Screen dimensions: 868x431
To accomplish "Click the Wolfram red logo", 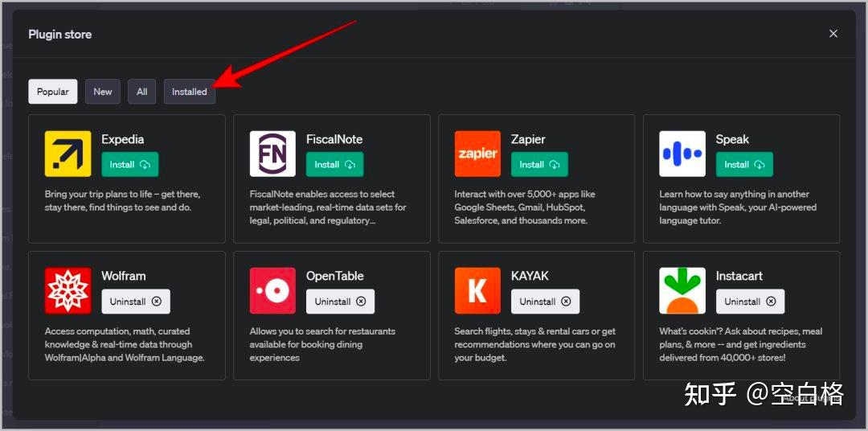I will [68, 291].
